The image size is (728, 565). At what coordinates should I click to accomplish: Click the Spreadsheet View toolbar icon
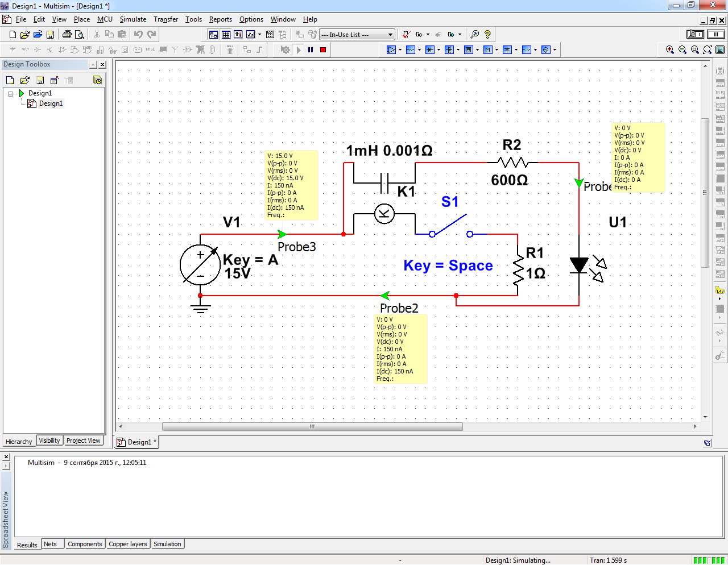tap(226, 35)
